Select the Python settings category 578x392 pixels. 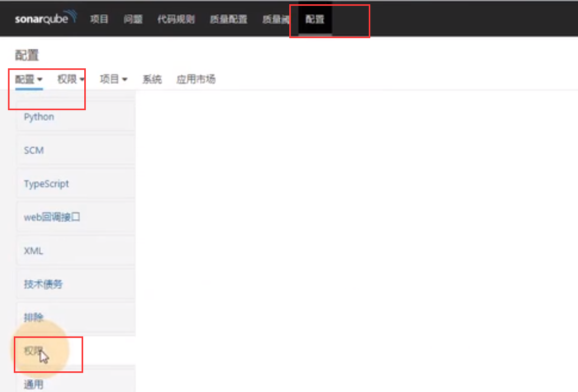[x=39, y=117]
